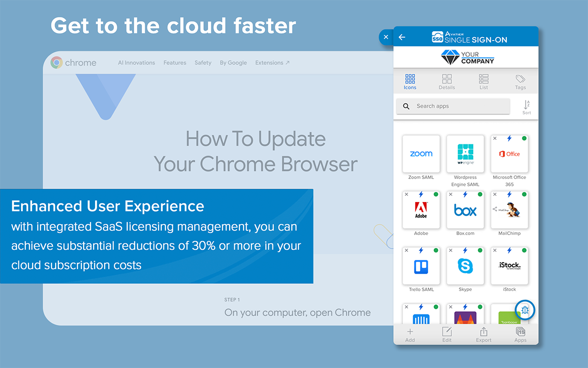Click the iStock label text

point(509,289)
